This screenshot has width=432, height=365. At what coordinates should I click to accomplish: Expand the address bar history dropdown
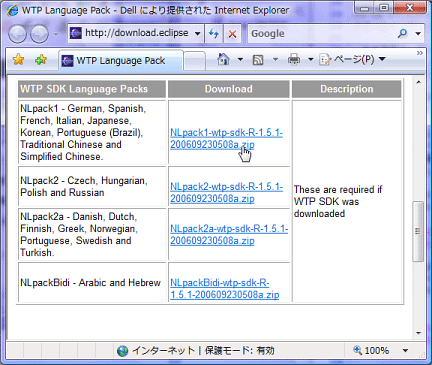tap(198, 33)
